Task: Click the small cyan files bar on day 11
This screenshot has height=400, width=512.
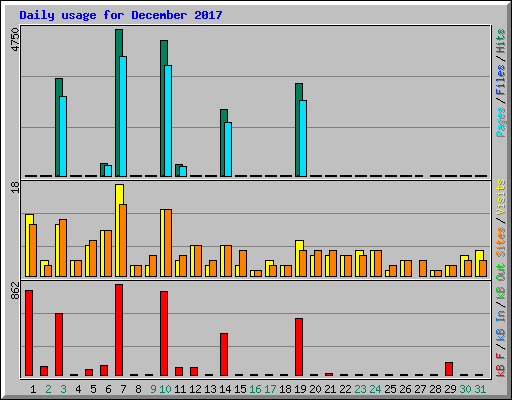Action: tap(183, 171)
